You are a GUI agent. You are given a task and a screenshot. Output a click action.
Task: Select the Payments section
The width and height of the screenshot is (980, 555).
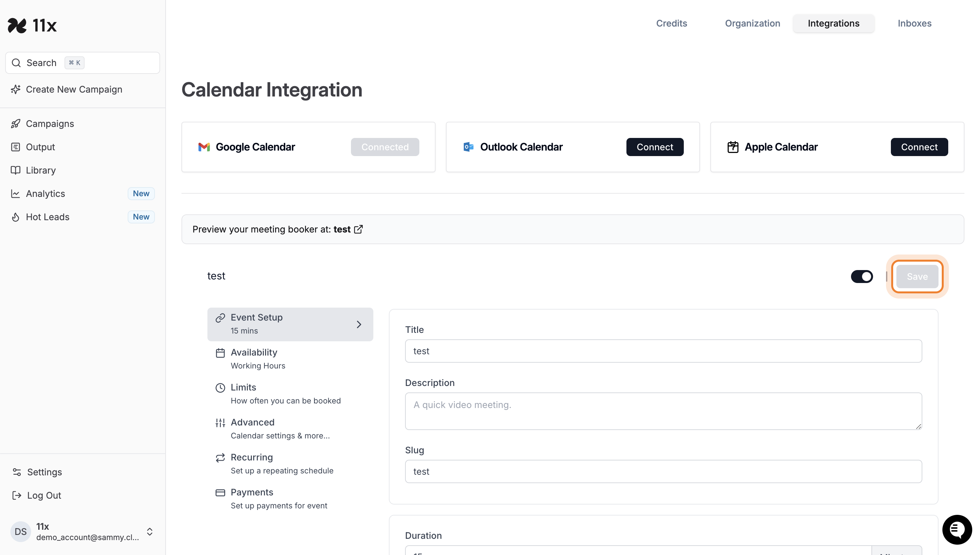(x=290, y=499)
